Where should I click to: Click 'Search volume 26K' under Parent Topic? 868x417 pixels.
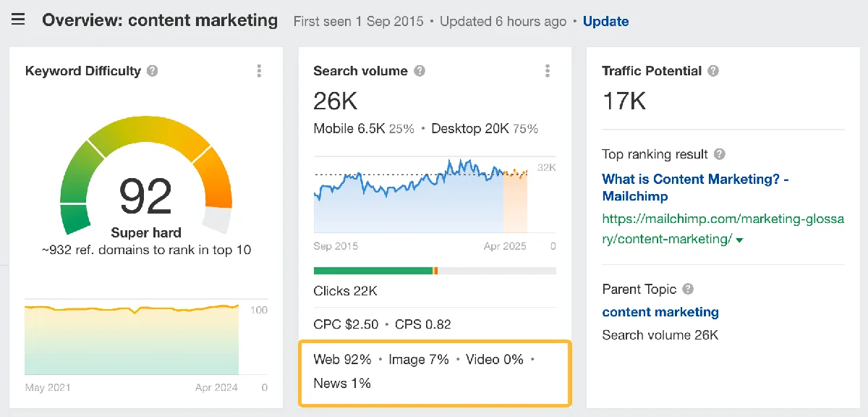pos(660,335)
